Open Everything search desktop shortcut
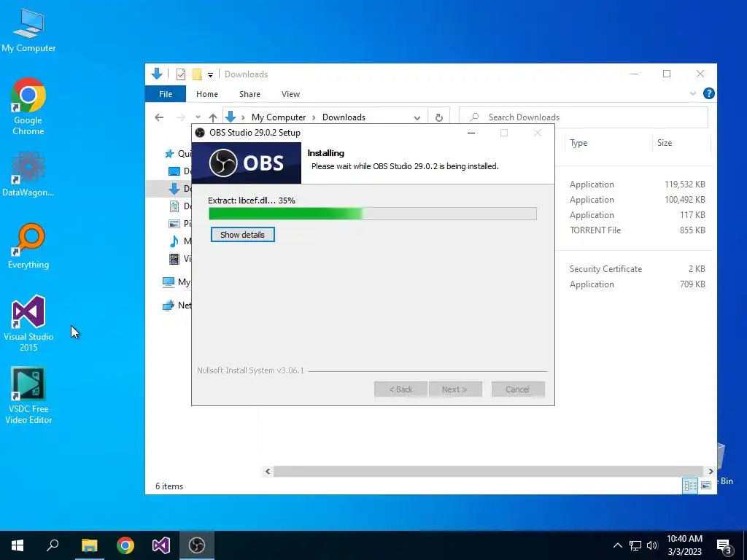 pyautogui.click(x=28, y=246)
